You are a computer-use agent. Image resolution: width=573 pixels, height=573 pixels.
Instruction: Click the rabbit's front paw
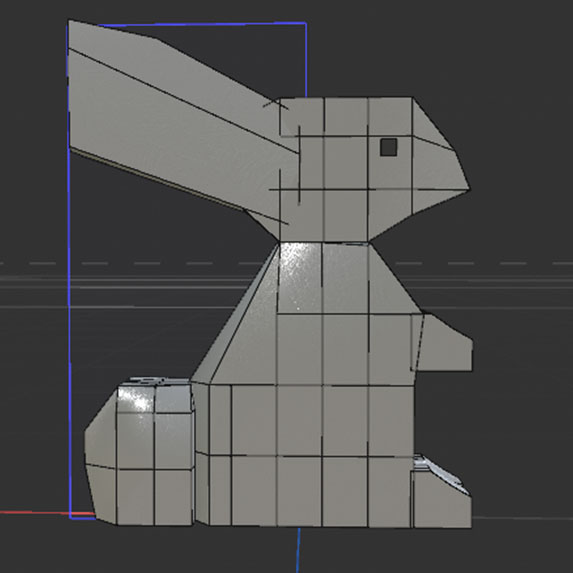tap(443, 344)
